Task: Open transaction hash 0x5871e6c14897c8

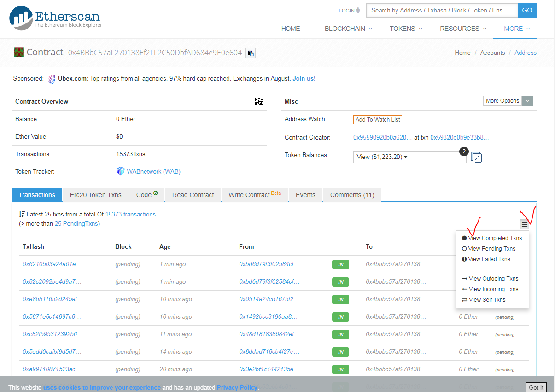Action: pos(52,316)
